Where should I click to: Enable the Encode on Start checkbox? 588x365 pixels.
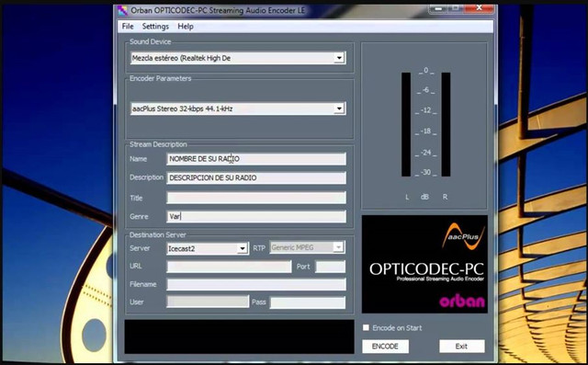tap(366, 327)
